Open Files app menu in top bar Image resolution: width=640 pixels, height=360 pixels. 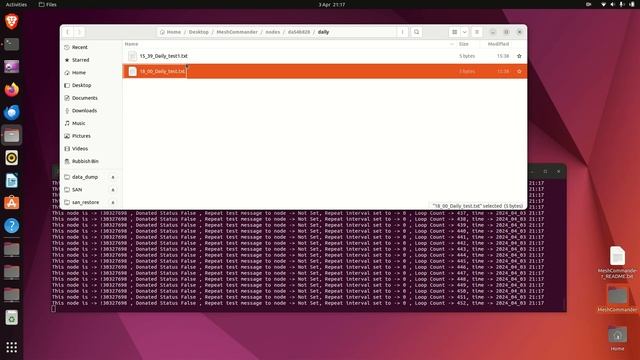[48, 4]
